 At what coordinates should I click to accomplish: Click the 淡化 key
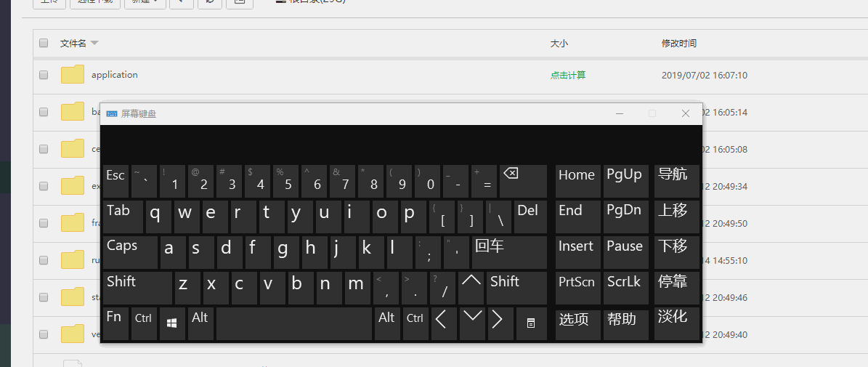pyautogui.click(x=676, y=324)
